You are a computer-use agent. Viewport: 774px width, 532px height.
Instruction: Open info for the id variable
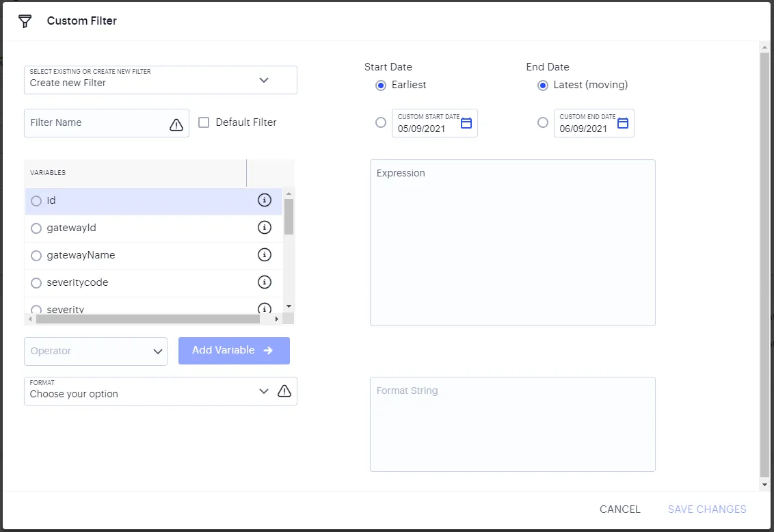click(x=265, y=200)
